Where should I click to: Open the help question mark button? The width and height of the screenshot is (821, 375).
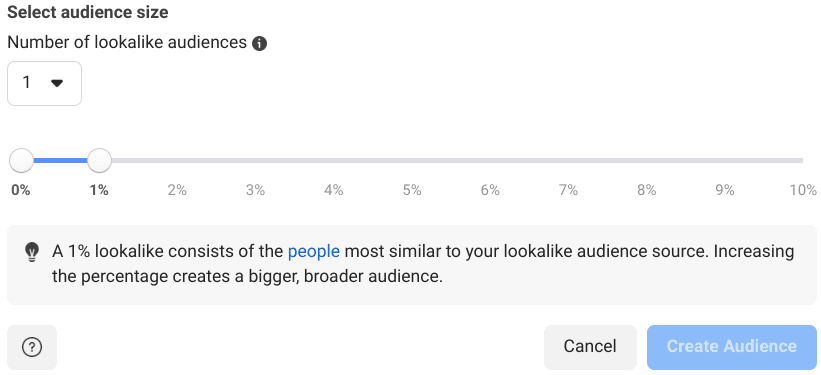(32, 347)
